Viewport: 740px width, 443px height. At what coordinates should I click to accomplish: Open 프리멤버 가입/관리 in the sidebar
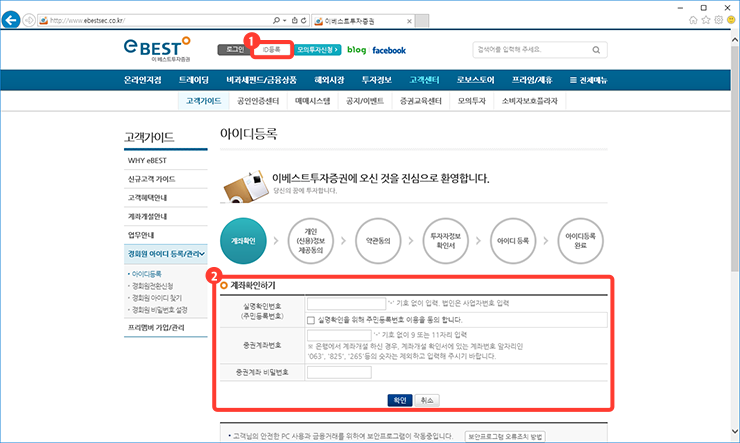(x=166, y=327)
